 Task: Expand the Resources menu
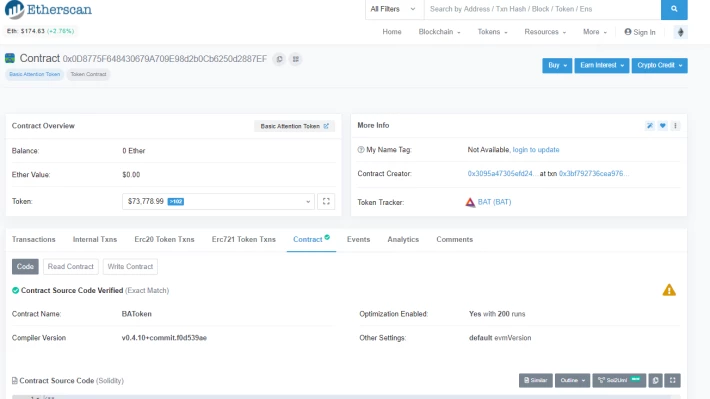[545, 32]
